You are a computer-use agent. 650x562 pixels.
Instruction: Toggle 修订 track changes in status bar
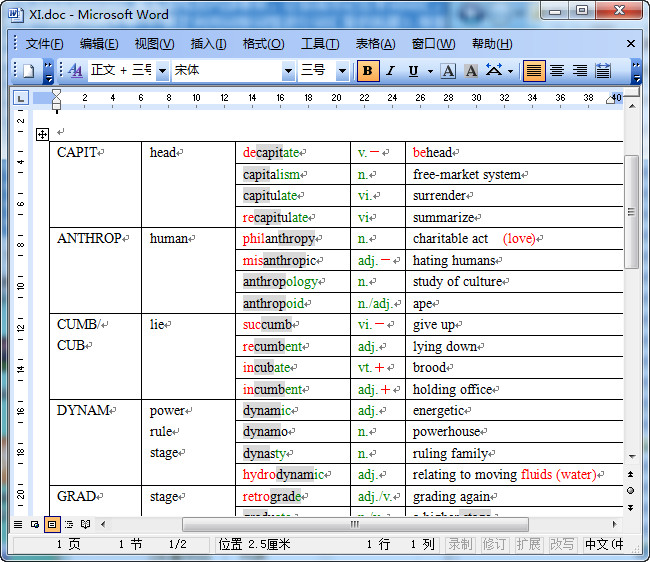click(494, 544)
